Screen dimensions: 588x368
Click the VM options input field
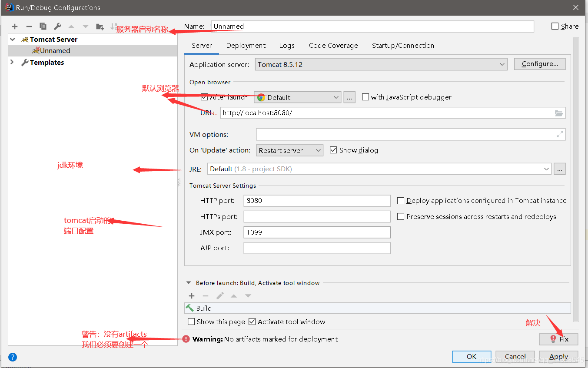click(411, 134)
